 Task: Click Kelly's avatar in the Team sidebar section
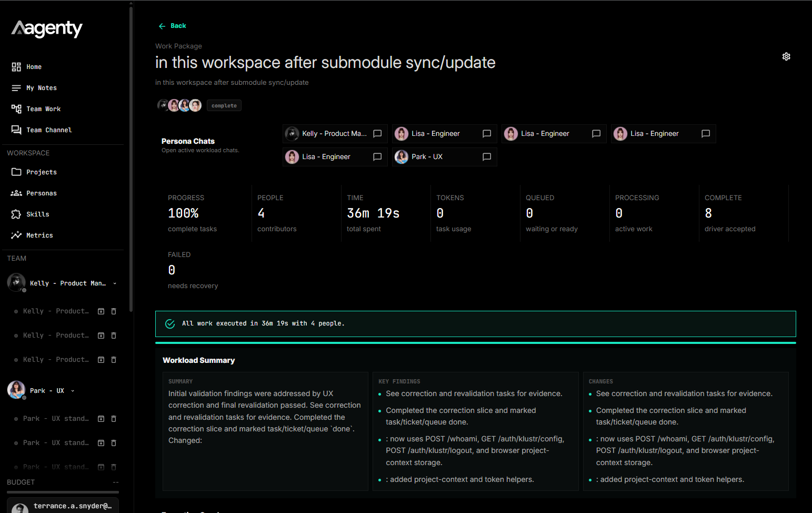pyautogui.click(x=16, y=282)
